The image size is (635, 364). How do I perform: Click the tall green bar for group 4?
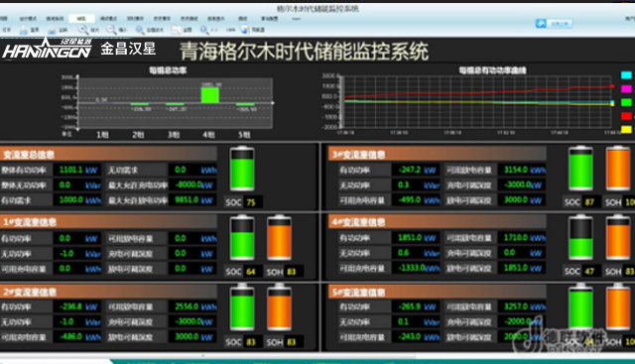click(210, 95)
